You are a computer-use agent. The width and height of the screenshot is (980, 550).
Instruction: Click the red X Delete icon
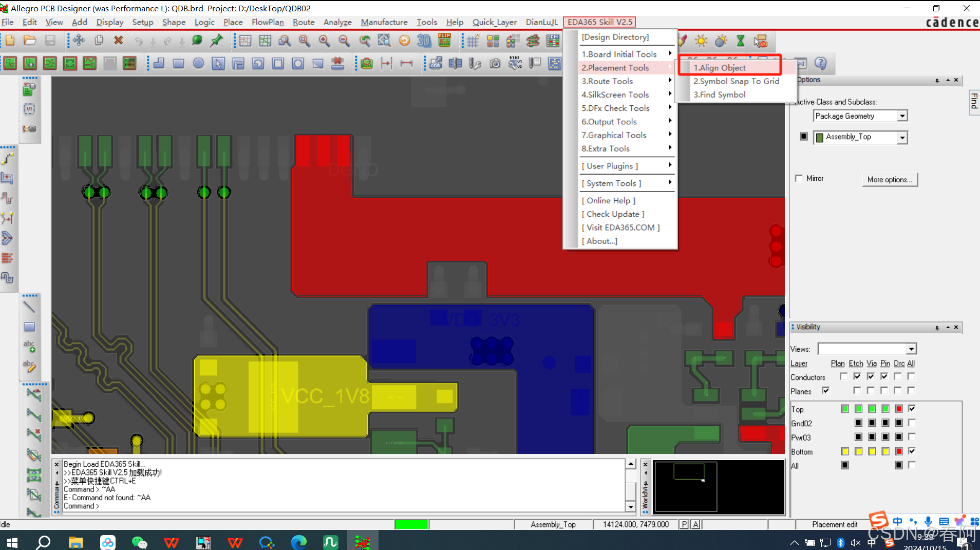[x=119, y=41]
